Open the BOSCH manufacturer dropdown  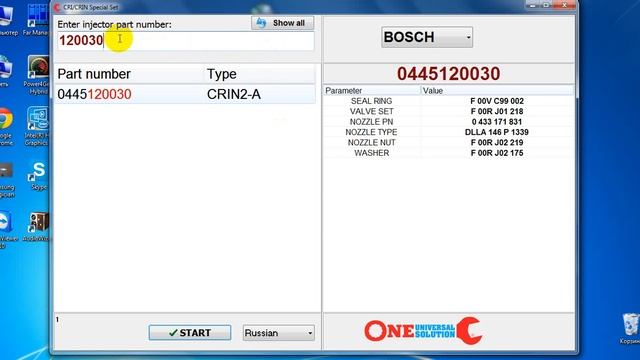tap(427, 37)
